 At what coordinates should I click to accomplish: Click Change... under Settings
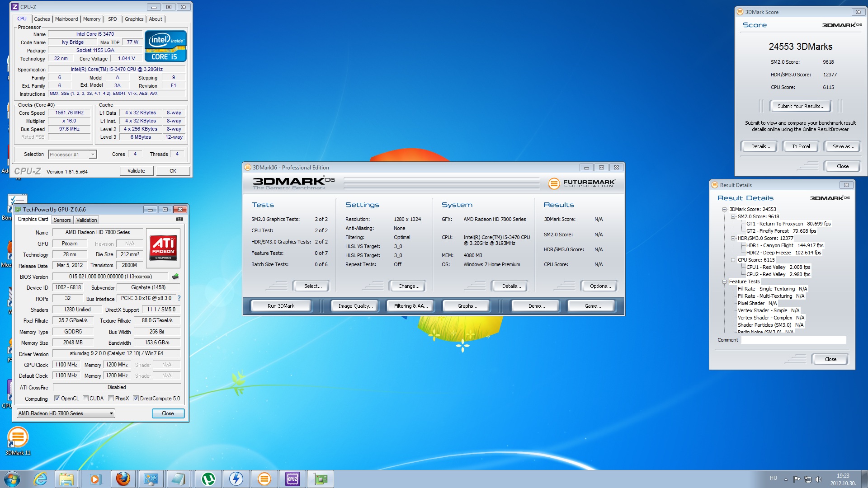point(409,286)
